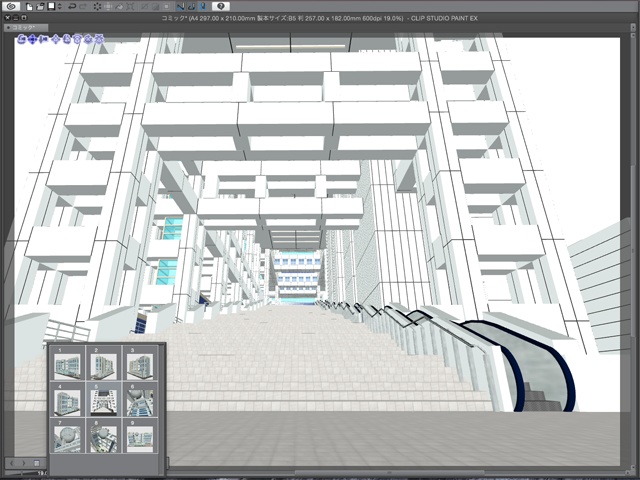Create a new document with New icon
The width and height of the screenshot is (640, 480).
click(x=29, y=7)
